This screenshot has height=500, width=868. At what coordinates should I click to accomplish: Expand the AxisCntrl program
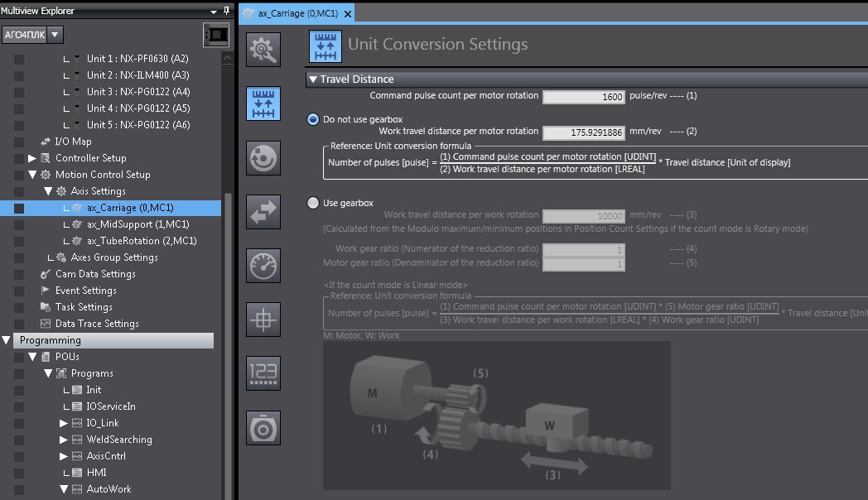pos(64,456)
